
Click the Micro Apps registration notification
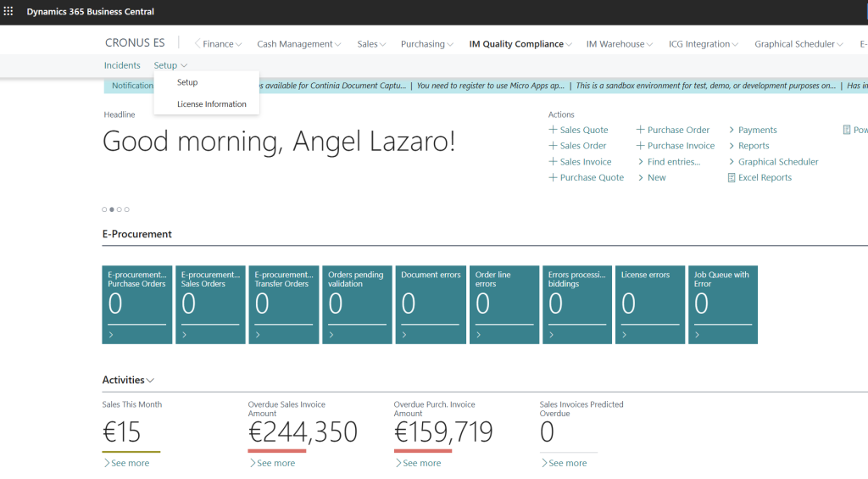pos(491,86)
